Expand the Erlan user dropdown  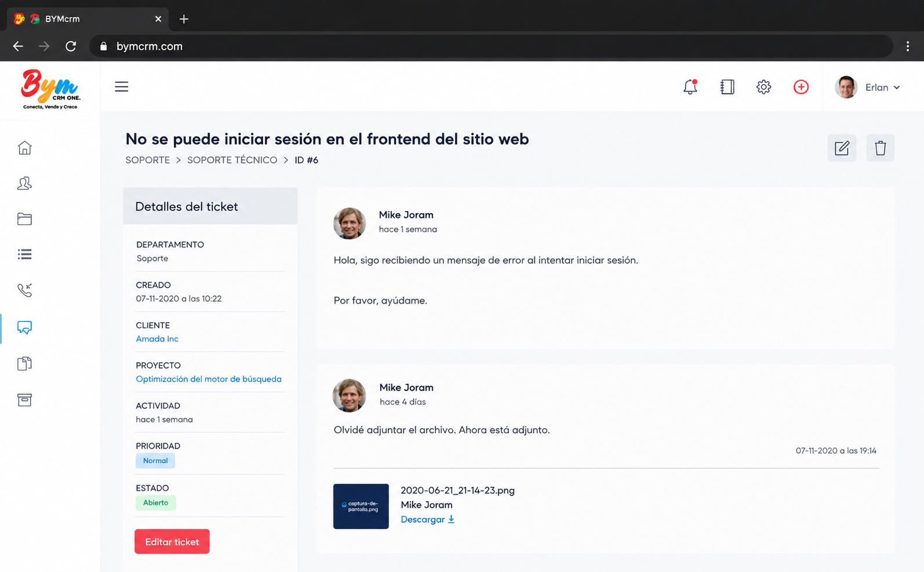click(897, 88)
